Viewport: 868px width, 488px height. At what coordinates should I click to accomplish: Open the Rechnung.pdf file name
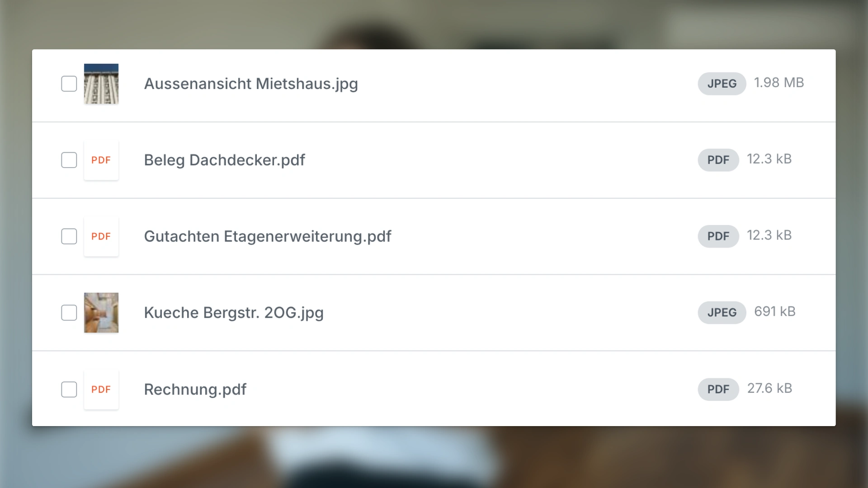195,389
